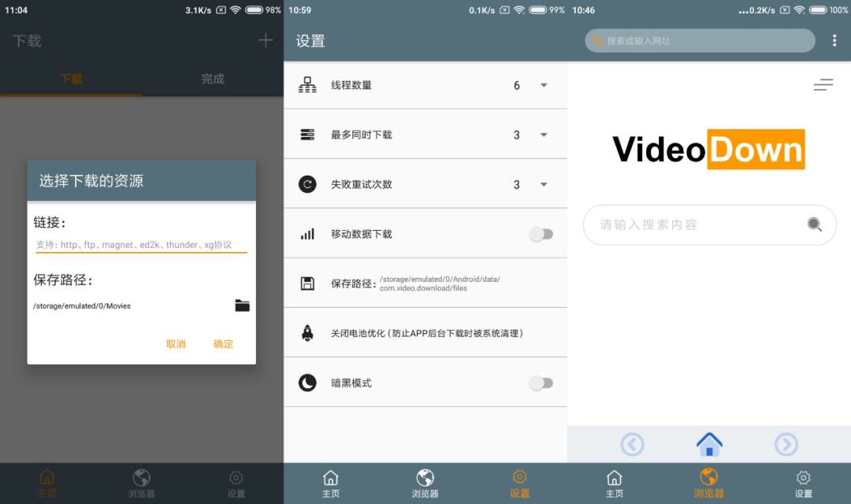The width and height of the screenshot is (851, 504).
Task: Expand the 最多同时下载 dropdown arrow
Action: (x=544, y=135)
